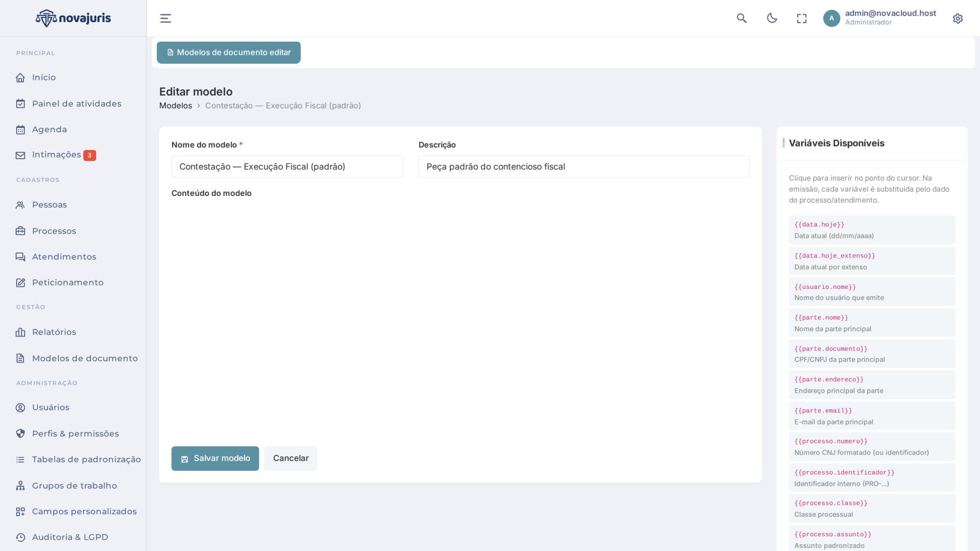Focus the Descrição input field

584,167
